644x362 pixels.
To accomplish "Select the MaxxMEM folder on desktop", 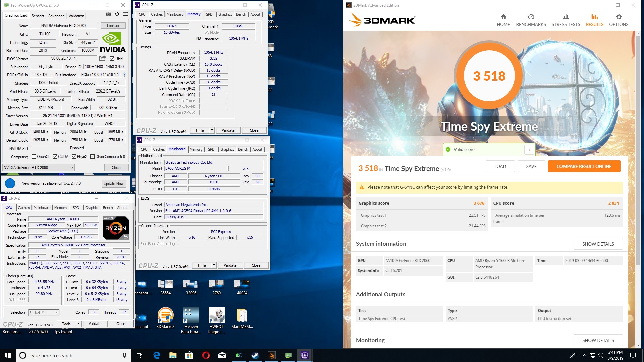I will pyautogui.click(x=242, y=318).
